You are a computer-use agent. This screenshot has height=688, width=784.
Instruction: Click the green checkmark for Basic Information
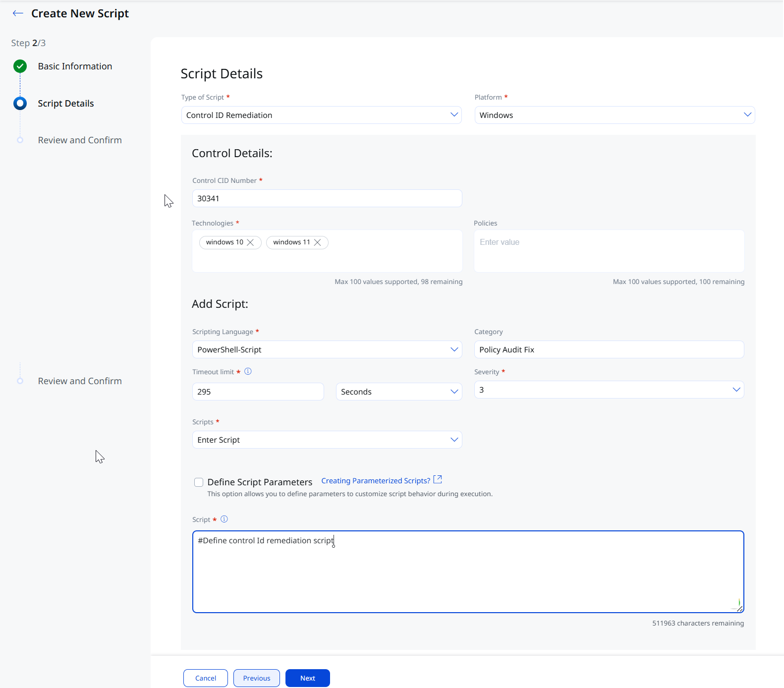(x=20, y=66)
